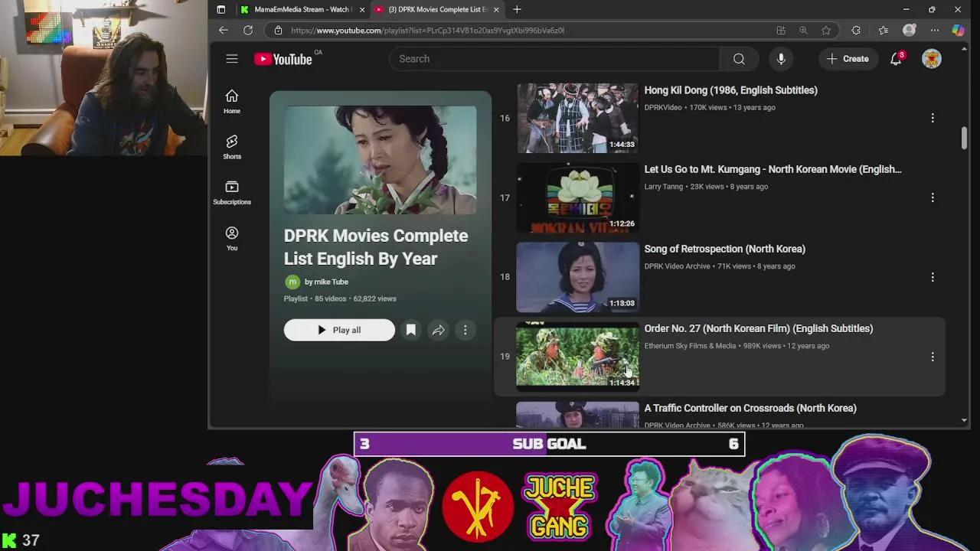Open the tab actions menu
The height and width of the screenshot is (551, 980).
220,9
